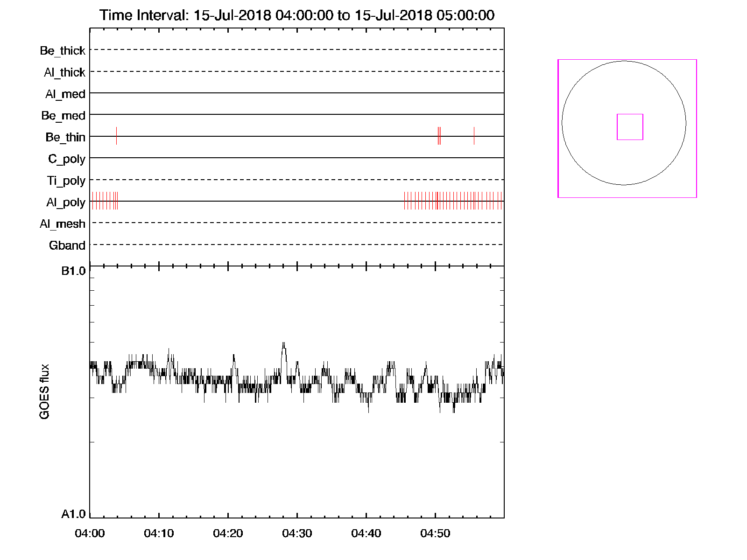Click the Be_thin gray marker near 04:04
The width and height of the screenshot is (747, 560).
pyautogui.click(x=116, y=136)
